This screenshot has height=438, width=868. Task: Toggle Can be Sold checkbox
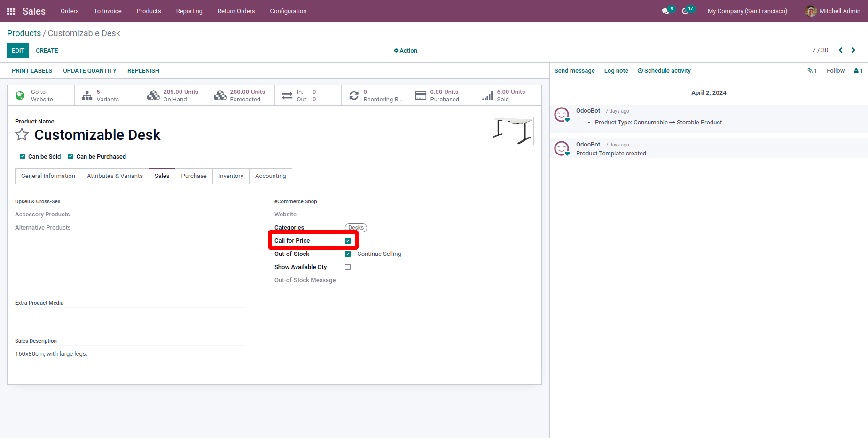point(23,156)
